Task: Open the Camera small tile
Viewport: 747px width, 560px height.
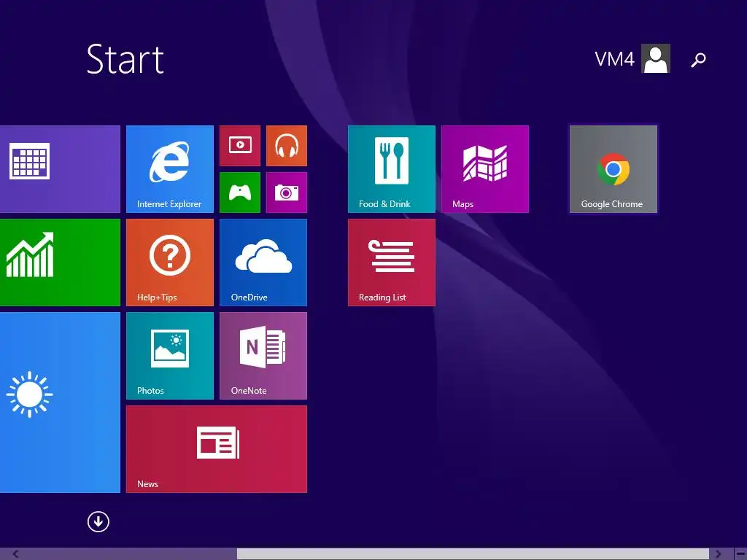Action: (x=286, y=192)
